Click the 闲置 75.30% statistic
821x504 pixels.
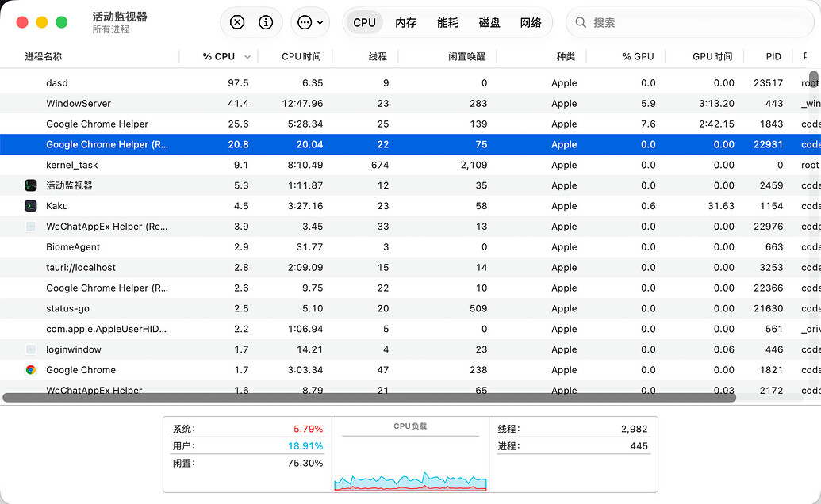click(247, 464)
